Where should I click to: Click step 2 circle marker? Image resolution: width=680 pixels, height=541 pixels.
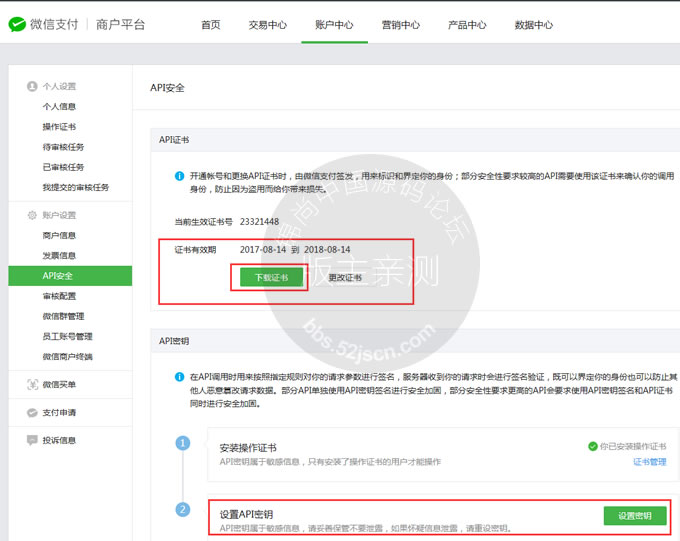point(183,510)
